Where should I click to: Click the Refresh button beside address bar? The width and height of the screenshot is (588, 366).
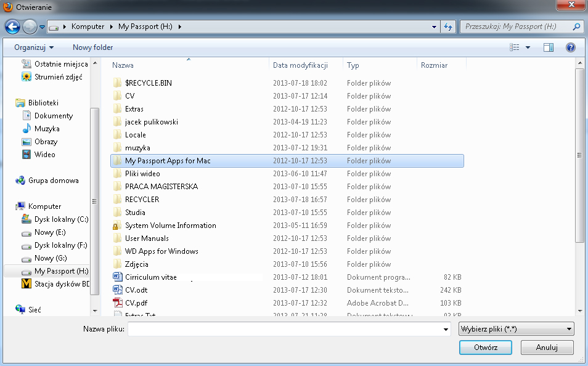tap(448, 26)
